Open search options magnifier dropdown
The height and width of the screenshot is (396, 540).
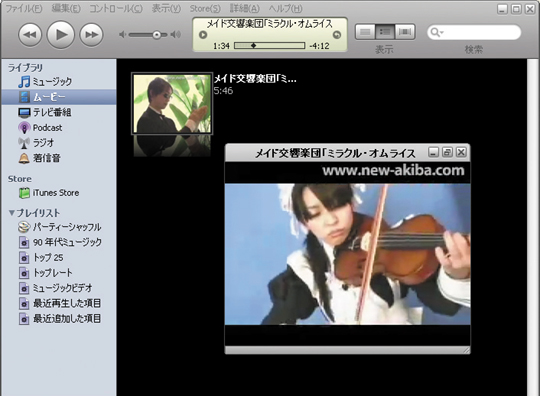point(437,32)
